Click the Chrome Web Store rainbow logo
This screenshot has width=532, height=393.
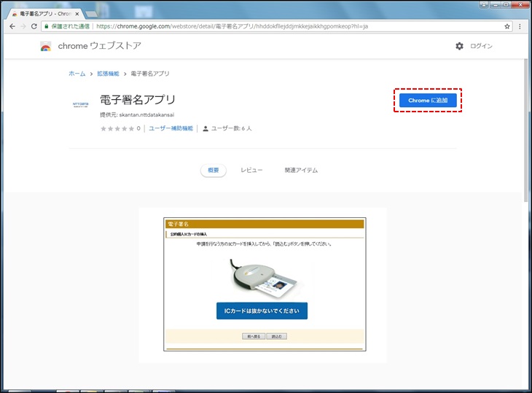(45, 47)
